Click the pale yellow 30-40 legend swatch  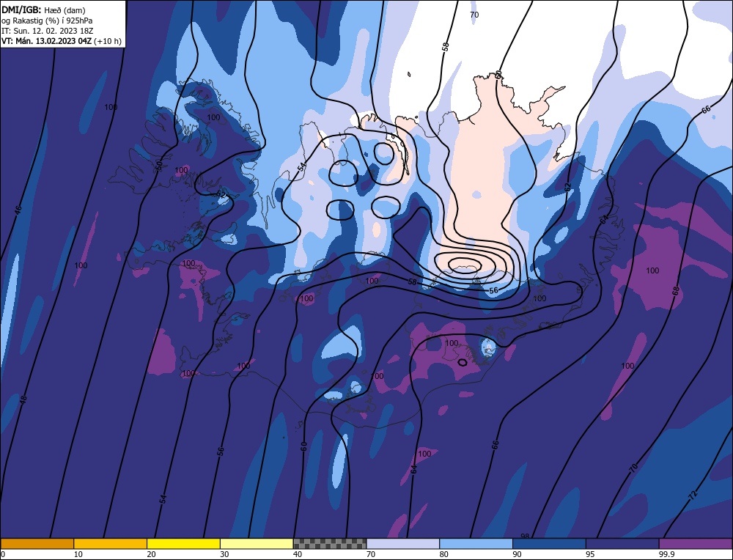tap(257, 543)
